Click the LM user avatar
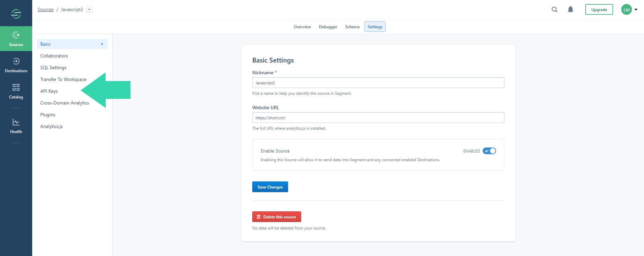 pyautogui.click(x=626, y=10)
